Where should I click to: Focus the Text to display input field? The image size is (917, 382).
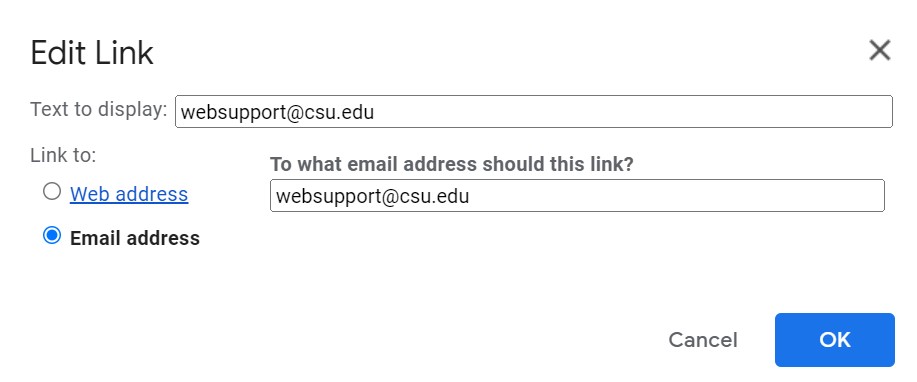pos(533,112)
